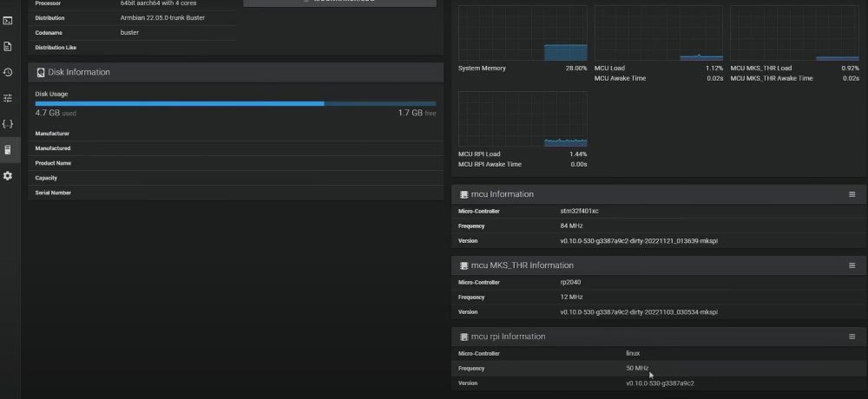This screenshot has height=399, width=868.
Task: Click the '64bit aarch64 with 4 cores' value
Action: tap(158, 3)
